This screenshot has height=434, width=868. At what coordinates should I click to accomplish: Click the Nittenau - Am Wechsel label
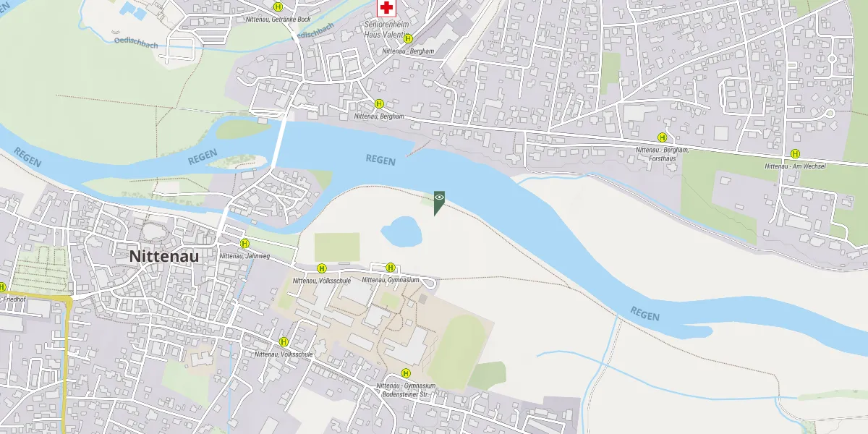click(795, 166)
